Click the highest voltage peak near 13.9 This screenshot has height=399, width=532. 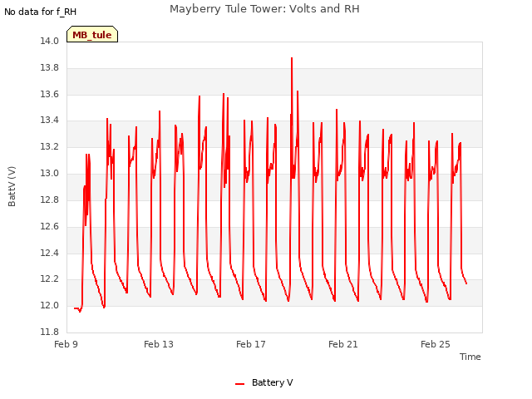coord(292,58)
